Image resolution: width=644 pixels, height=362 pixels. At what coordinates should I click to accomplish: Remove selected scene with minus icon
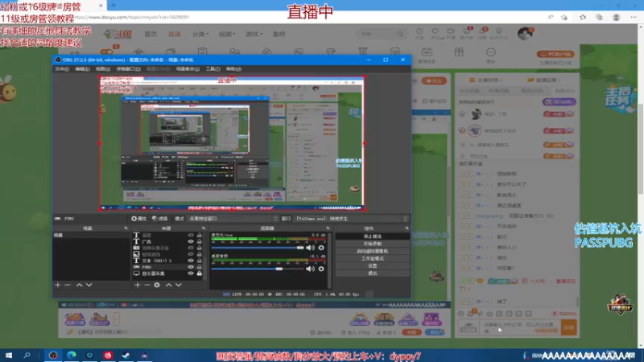click(68, 285)
